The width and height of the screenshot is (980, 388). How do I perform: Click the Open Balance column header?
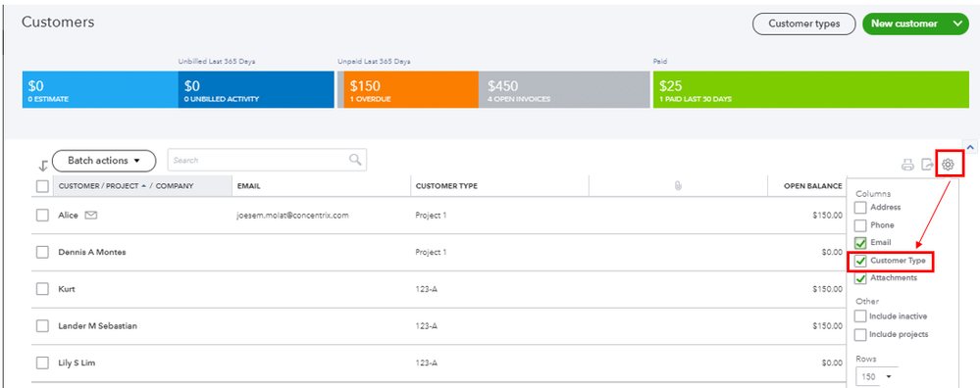tap(813, 186)
